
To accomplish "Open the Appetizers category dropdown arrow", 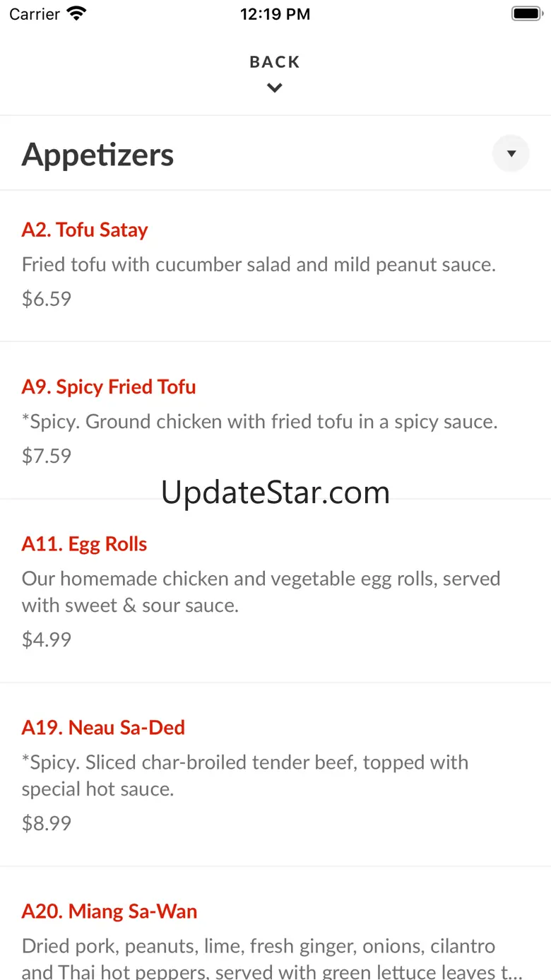I will tap(511, 153).
